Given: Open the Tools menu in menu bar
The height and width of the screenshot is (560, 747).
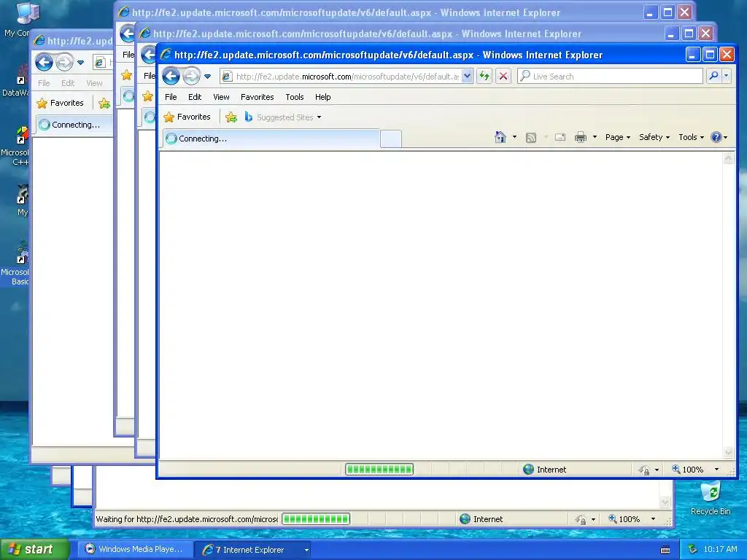Looking at the screenshot, I should tap(295, 97).
